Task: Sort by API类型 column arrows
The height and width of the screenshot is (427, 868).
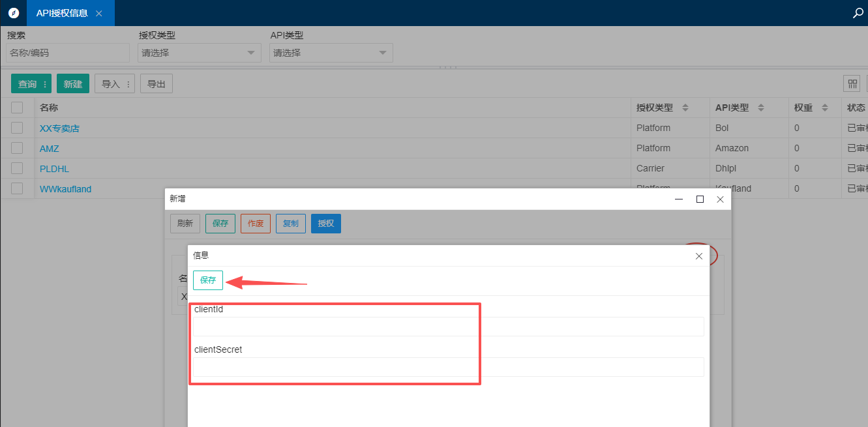Action: [x=760, y=108]
